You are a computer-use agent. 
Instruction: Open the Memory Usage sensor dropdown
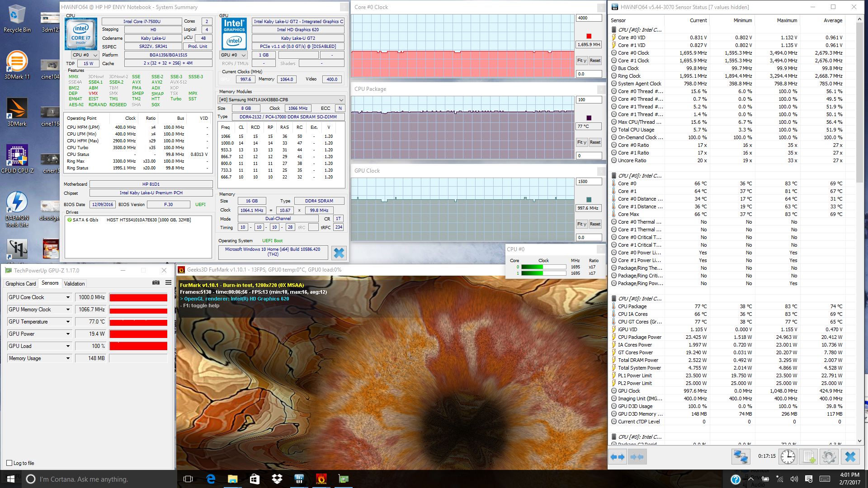pyautogui.click(x=68, y=358)
